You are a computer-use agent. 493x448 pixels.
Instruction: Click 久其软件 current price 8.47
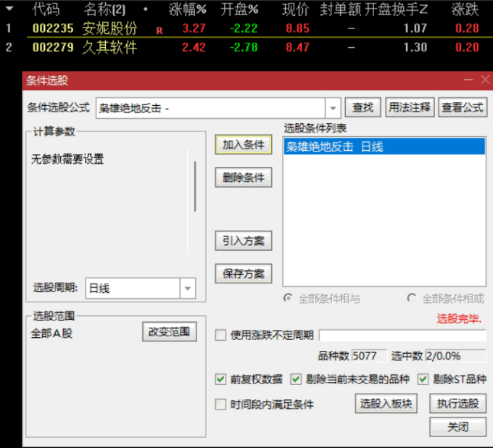pos(298,47)
